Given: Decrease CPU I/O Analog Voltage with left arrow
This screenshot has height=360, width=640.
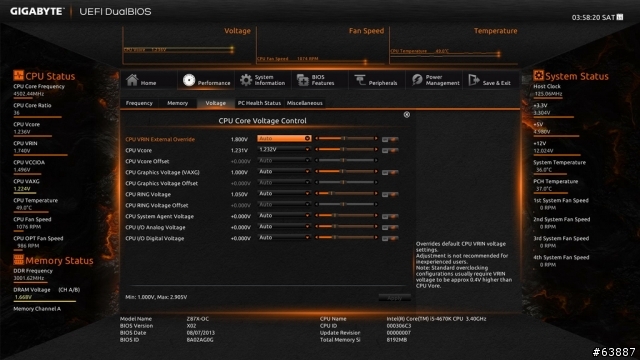Looking at the screenshot, I should click(x=316, y=227).
